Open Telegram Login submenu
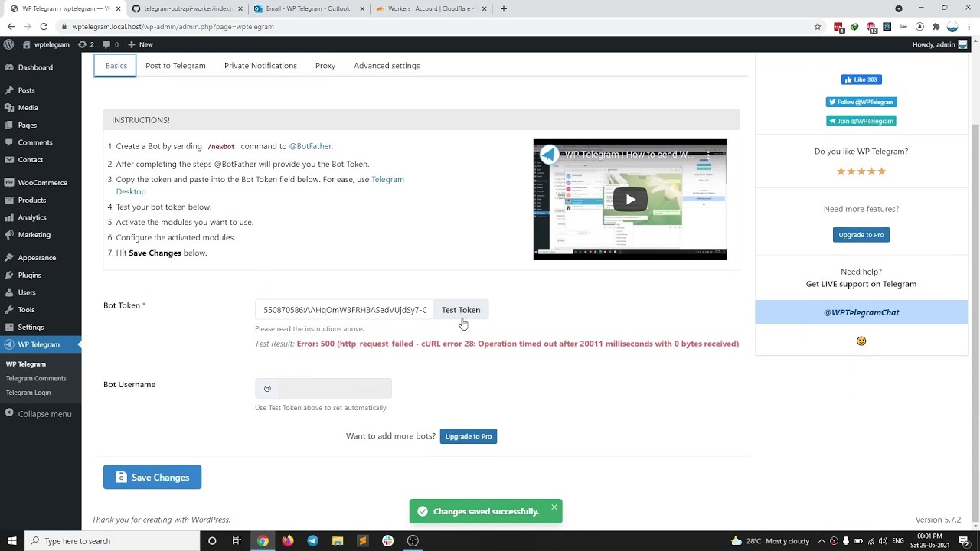This screenshot has height=551, width=980. point(28,393)
